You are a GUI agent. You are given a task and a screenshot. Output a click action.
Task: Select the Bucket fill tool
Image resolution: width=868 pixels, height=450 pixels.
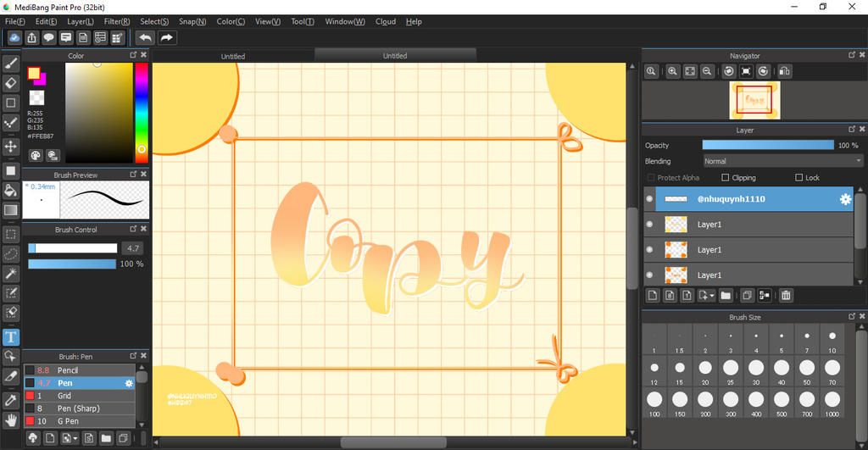click(10, 191)
